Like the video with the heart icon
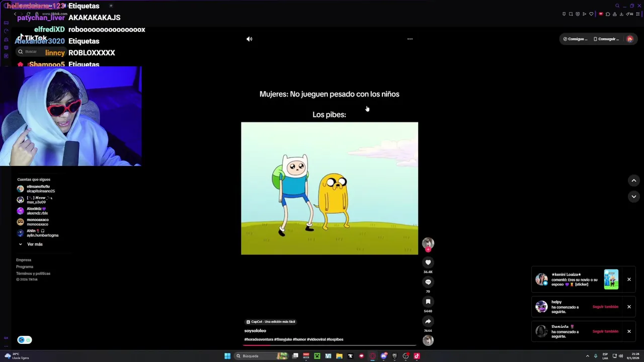Screen dimensions: 644x362 (x=428, y=262)
